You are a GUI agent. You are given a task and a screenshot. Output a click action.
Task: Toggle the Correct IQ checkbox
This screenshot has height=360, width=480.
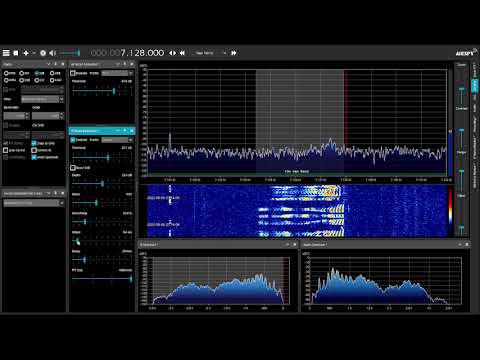point(34,150)
